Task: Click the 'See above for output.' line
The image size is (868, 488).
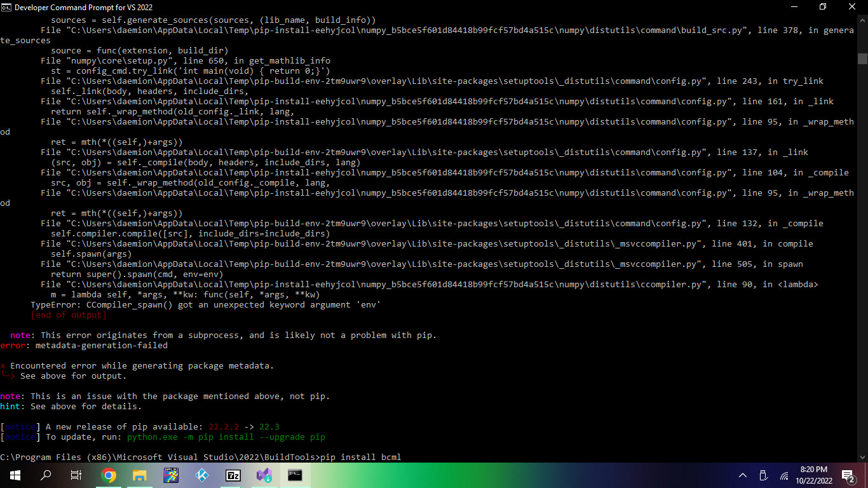Action: click(x=74, y=376)
